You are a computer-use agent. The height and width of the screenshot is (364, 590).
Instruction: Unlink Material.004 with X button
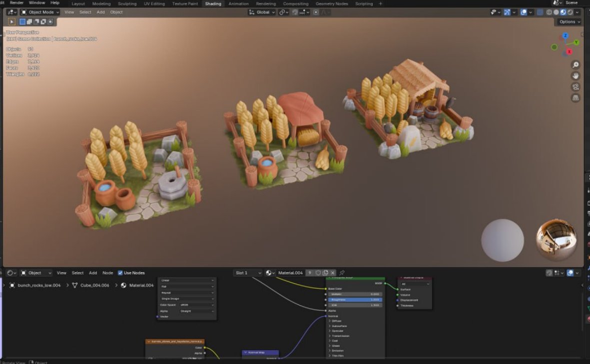(x=333, y=273)
